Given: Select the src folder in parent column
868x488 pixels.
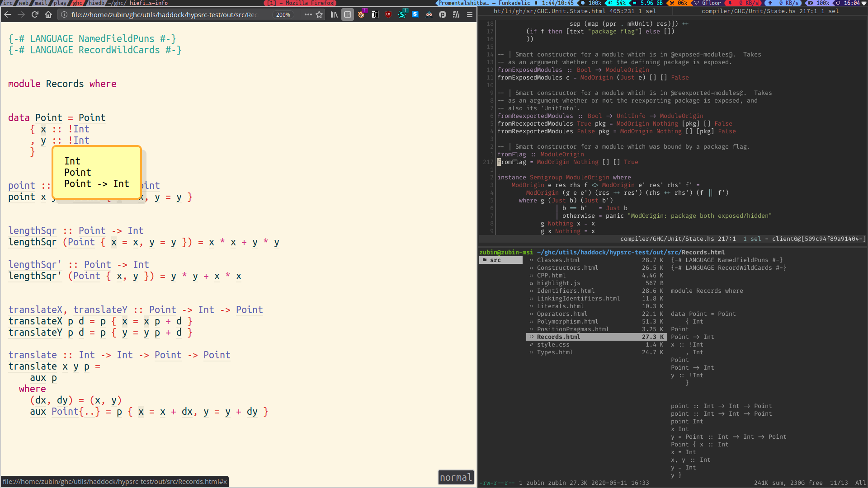Looking at the screenshot, I should pyautogui.click(x=501, y=260).
